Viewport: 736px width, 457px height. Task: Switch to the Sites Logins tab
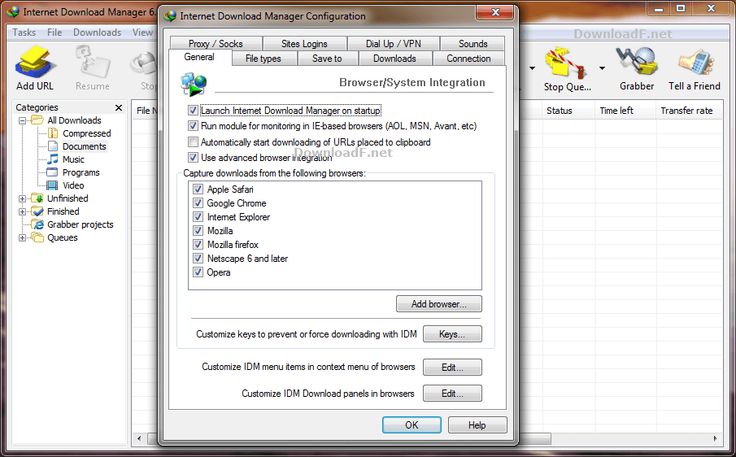304,44
